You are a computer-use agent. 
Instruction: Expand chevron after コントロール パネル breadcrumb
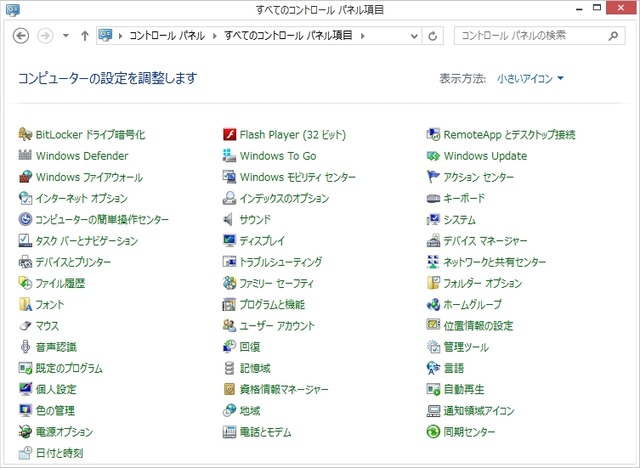click(x=215, y=36)
